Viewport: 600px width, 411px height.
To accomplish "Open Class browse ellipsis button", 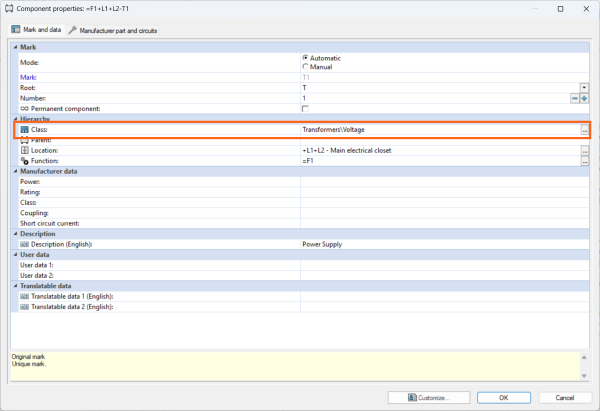I will coord(584,130).
